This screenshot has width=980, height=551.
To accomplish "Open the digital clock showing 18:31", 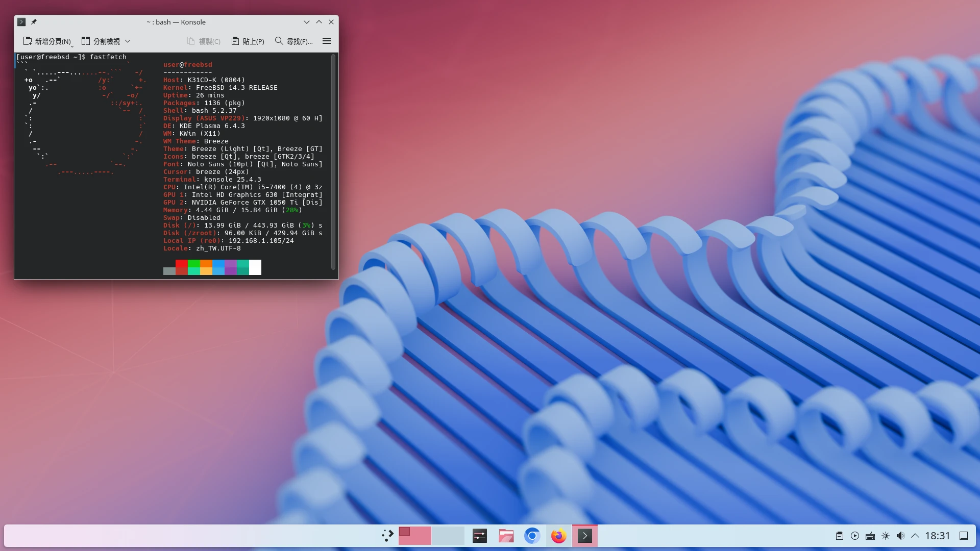I will 938,536.
